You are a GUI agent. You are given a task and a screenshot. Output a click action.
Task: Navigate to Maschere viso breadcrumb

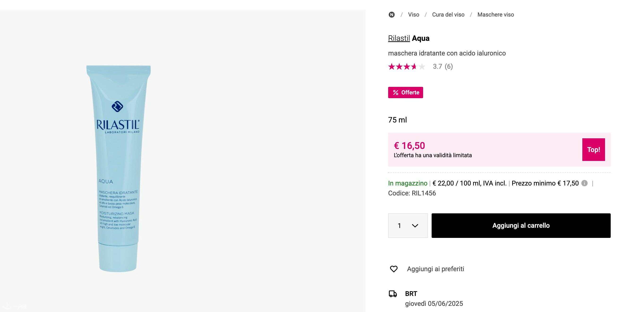pos(495,14)
